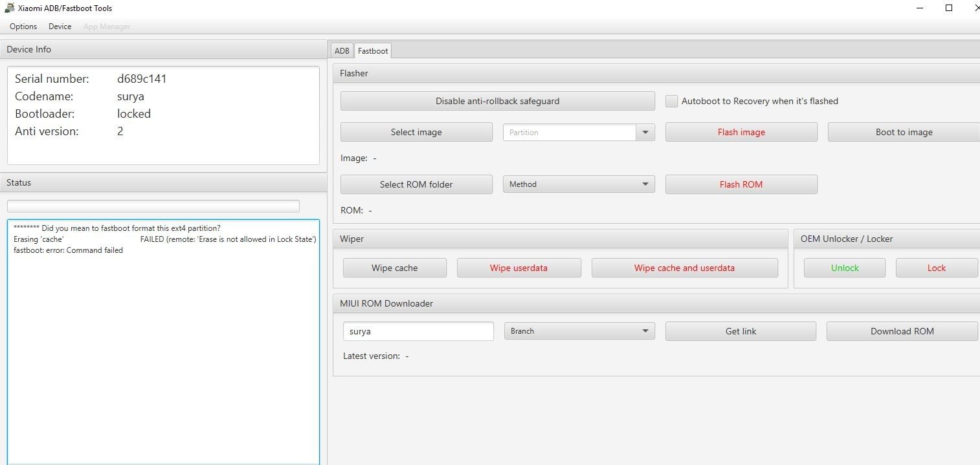
Task: Click Select ROM folder button
Action: [x=416, y=184]
